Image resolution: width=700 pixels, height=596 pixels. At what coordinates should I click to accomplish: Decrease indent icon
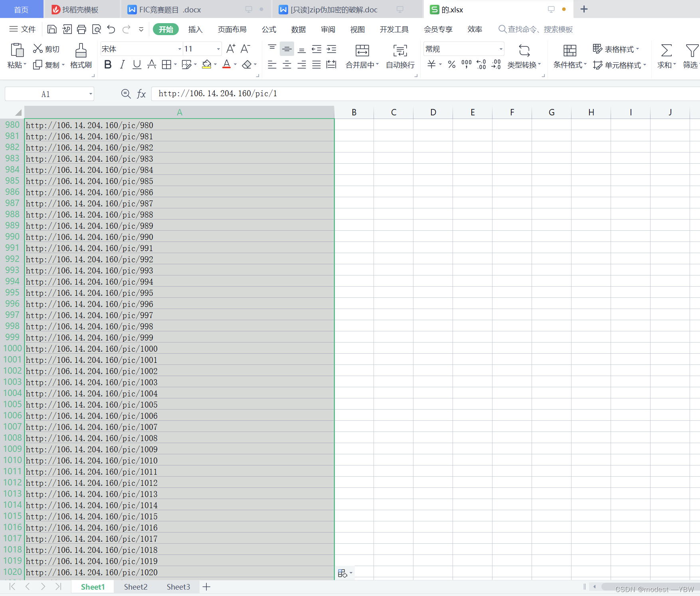coord(316,49)
